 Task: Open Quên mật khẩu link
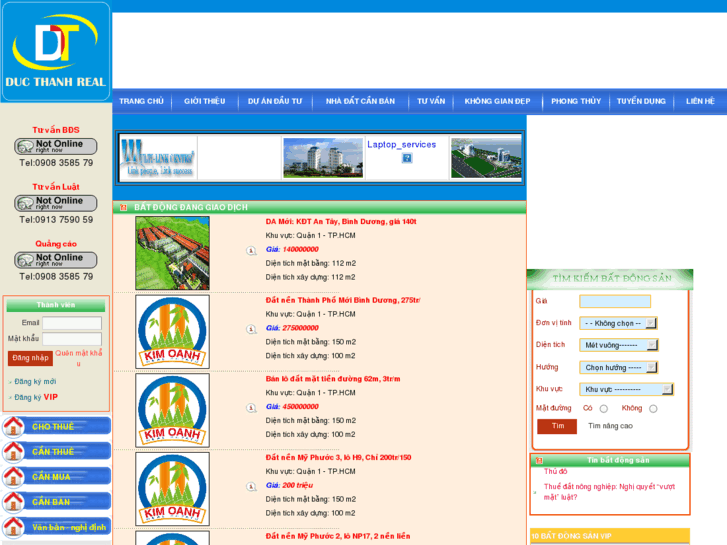pos(79,358)
